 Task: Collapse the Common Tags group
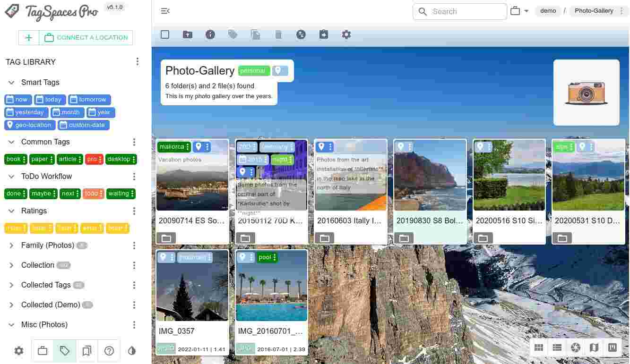click(11, 142)
